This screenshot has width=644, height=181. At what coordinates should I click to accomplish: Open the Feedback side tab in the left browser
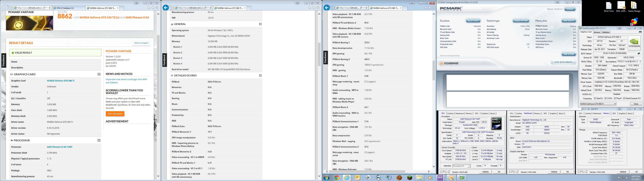pos(3,60)
